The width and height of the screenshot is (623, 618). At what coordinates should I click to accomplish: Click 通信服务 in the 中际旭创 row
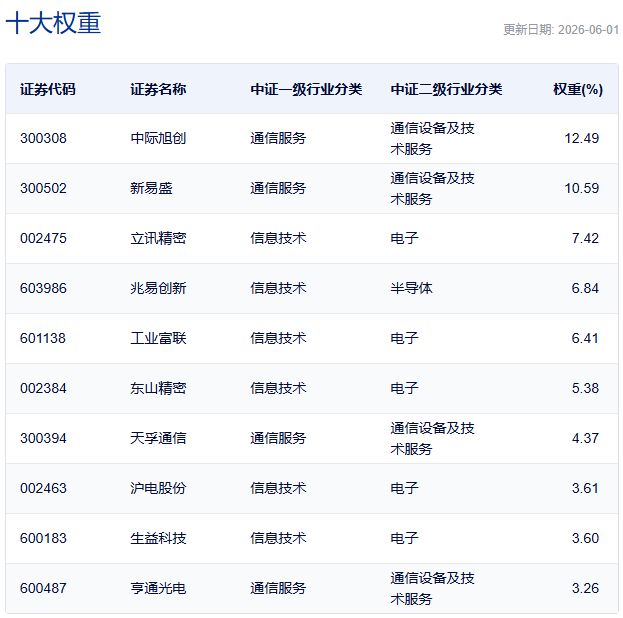click(x=278, y=138)
